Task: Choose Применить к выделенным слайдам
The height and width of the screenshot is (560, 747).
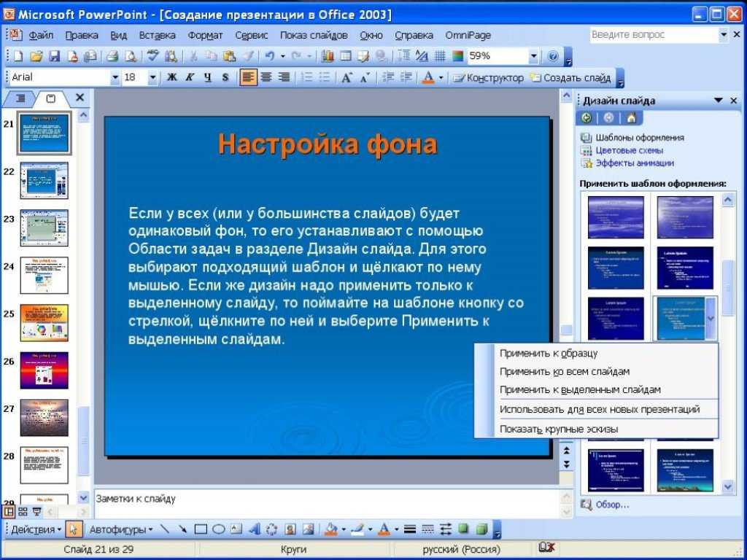Action: 580,389
